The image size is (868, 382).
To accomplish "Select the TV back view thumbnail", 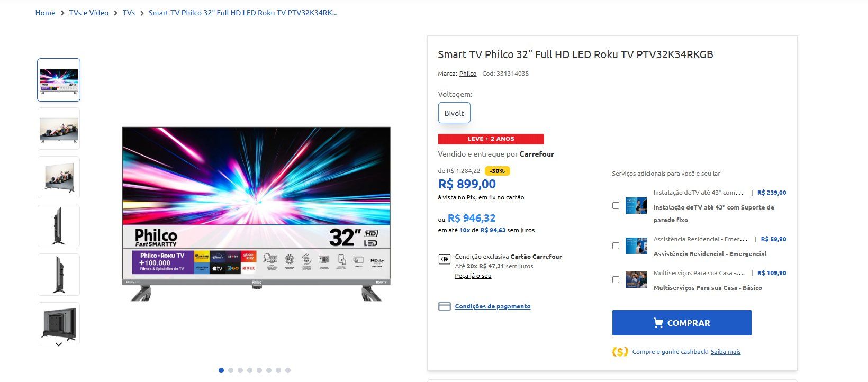I will [x=59, y=323].
